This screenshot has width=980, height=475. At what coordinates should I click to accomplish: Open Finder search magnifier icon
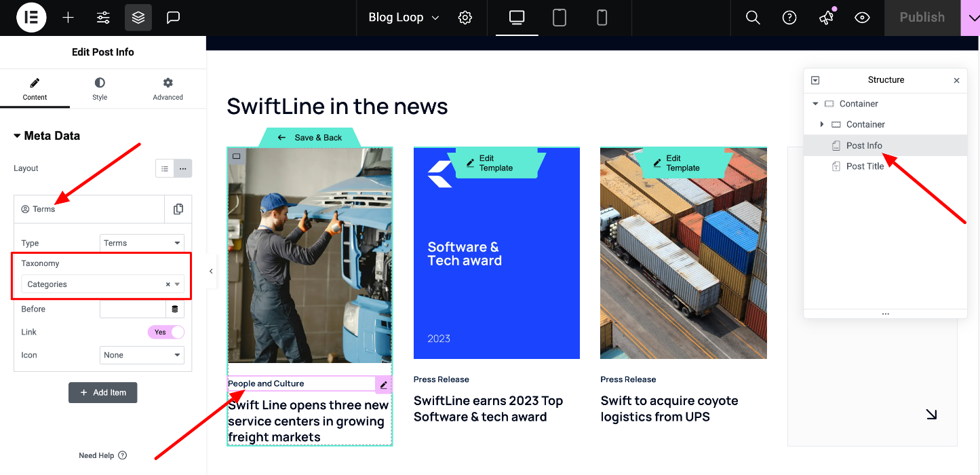(x=753, y=18)
